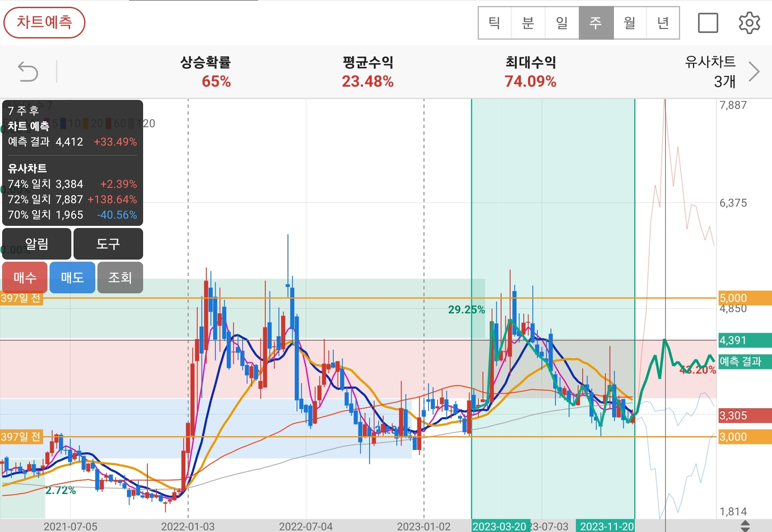This screenshot has height=532, width=772.
Task: Open similar charts chevron arrow
Action: [x=754, y=72]
